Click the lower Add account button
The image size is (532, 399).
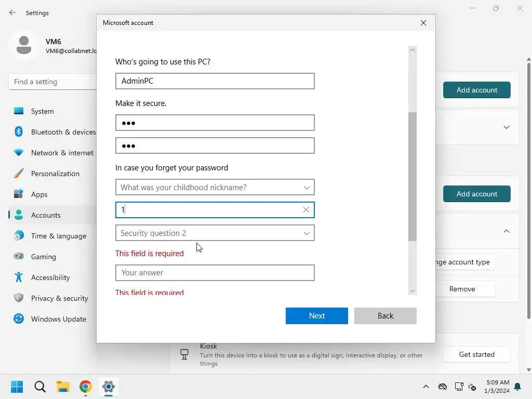pyautogui.click(x=477, y=194)
